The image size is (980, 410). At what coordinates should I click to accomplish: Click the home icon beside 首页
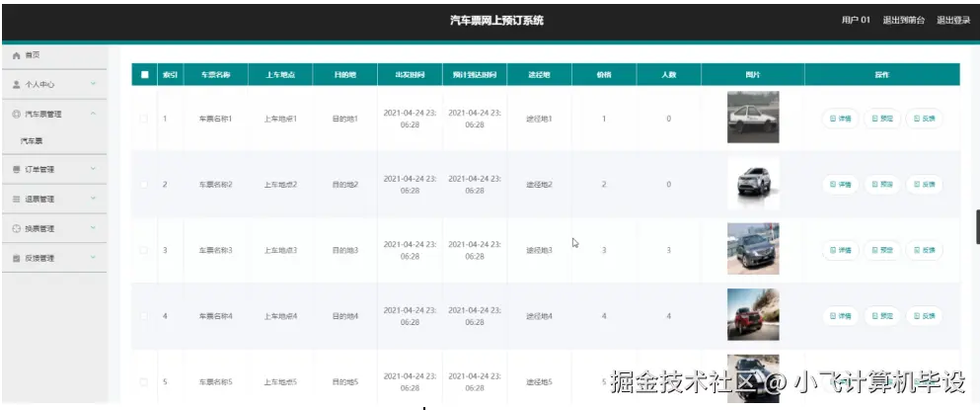[17, 55]
